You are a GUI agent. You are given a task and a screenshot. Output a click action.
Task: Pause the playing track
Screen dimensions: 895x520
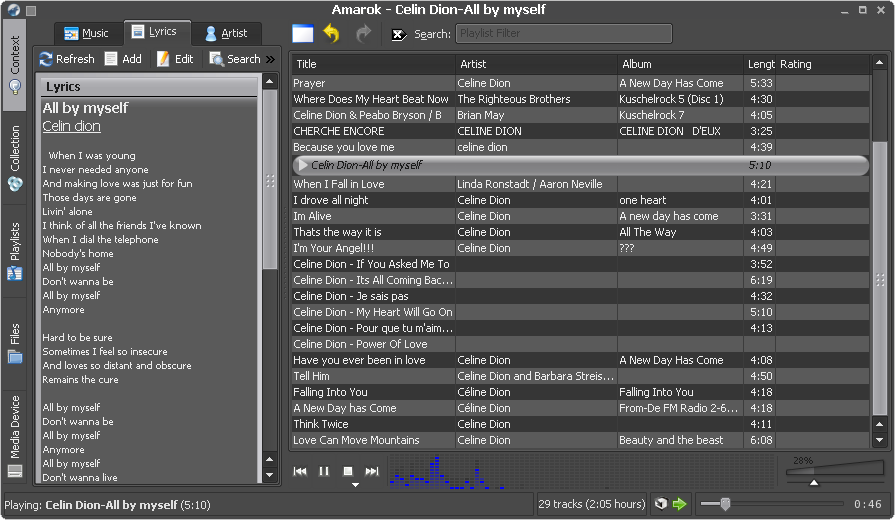coord(324,471)
